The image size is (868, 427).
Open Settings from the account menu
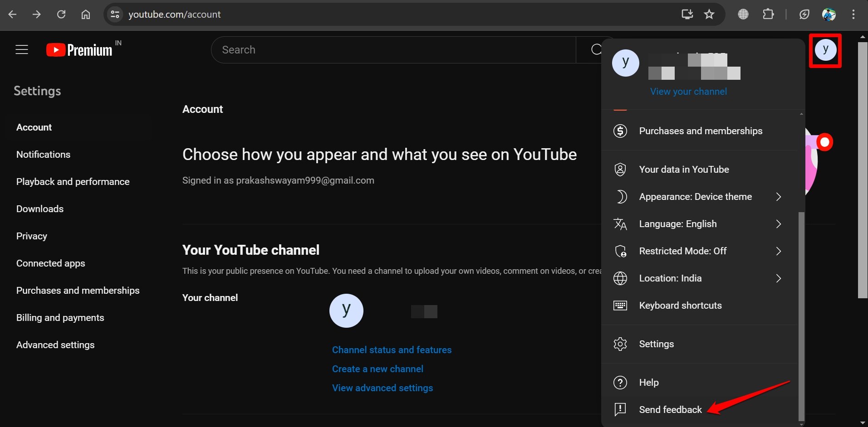699,344
